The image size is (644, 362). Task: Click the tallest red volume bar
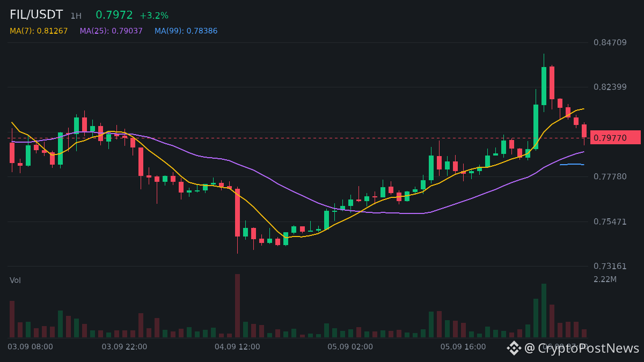(237, 306)
